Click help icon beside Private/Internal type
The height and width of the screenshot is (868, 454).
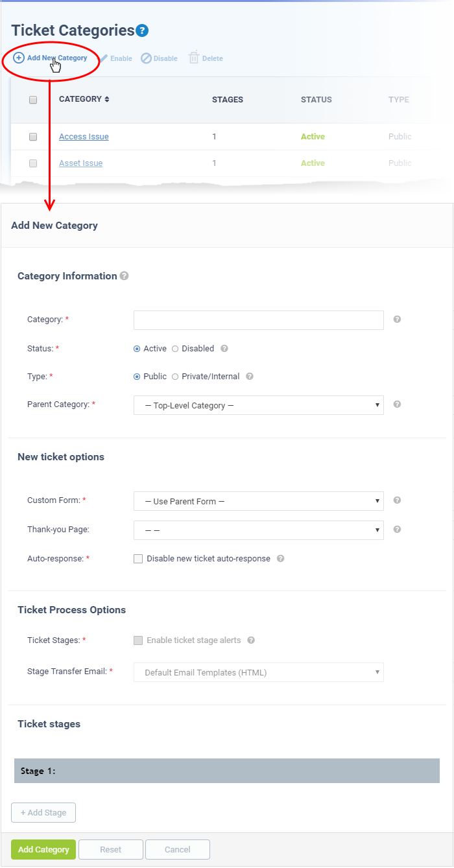tap(250, 376)
